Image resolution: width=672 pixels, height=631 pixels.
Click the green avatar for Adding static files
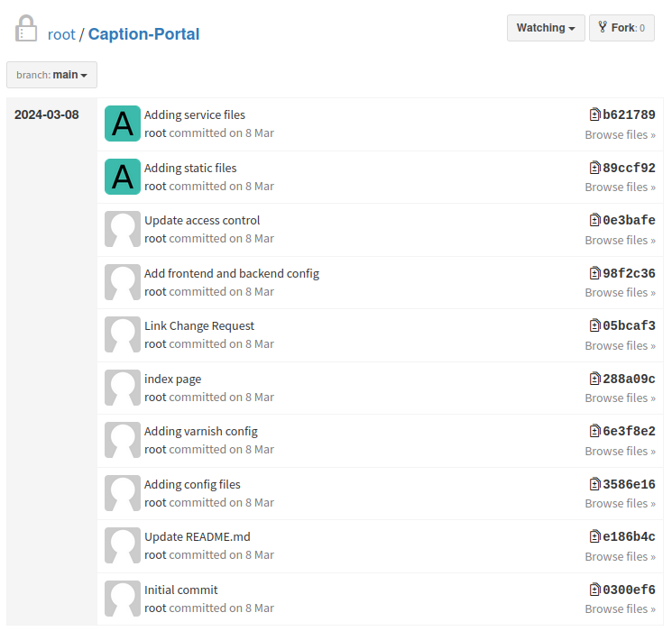(x=123, y=177)
